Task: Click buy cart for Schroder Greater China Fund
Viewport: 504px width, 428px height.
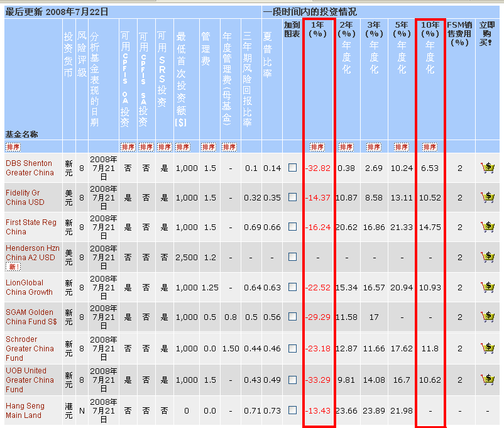Action: tap(486, 348)
